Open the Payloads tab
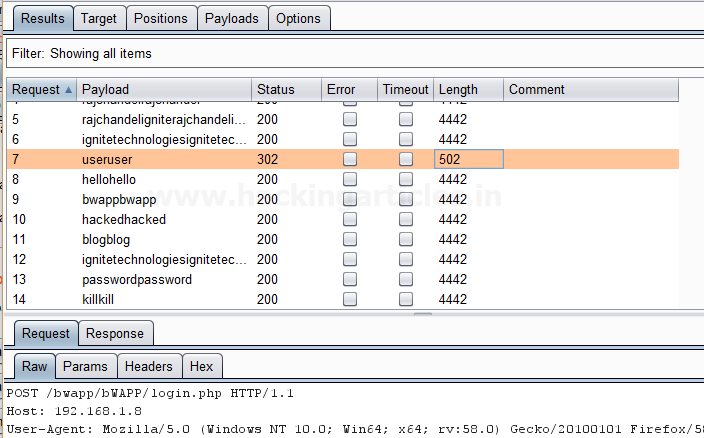 tap(232, 18)
